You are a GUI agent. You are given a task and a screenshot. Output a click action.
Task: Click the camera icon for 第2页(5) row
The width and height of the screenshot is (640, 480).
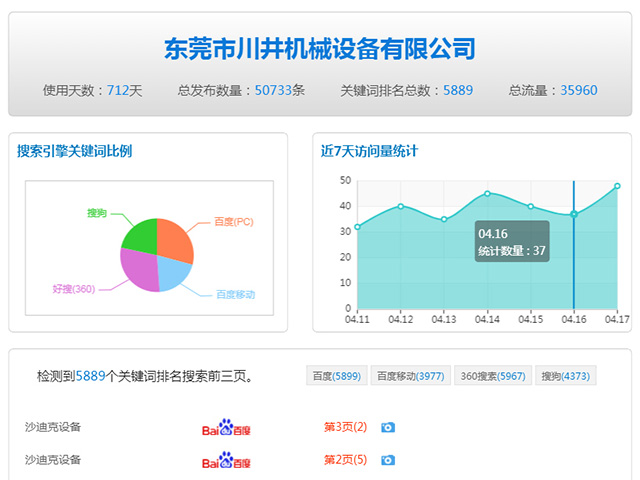pos(388,460)
